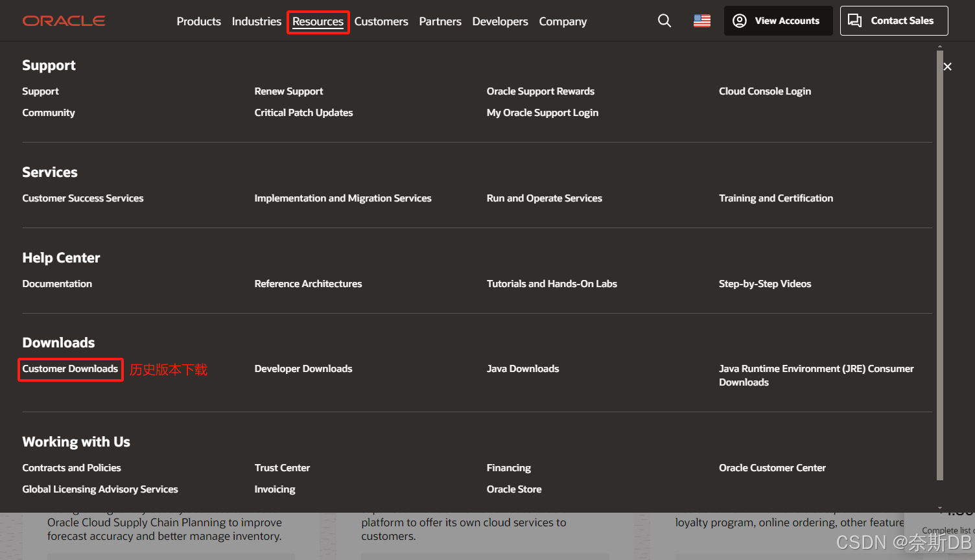
Task: Click the US flag country selector
Action: tap(702, 21)
